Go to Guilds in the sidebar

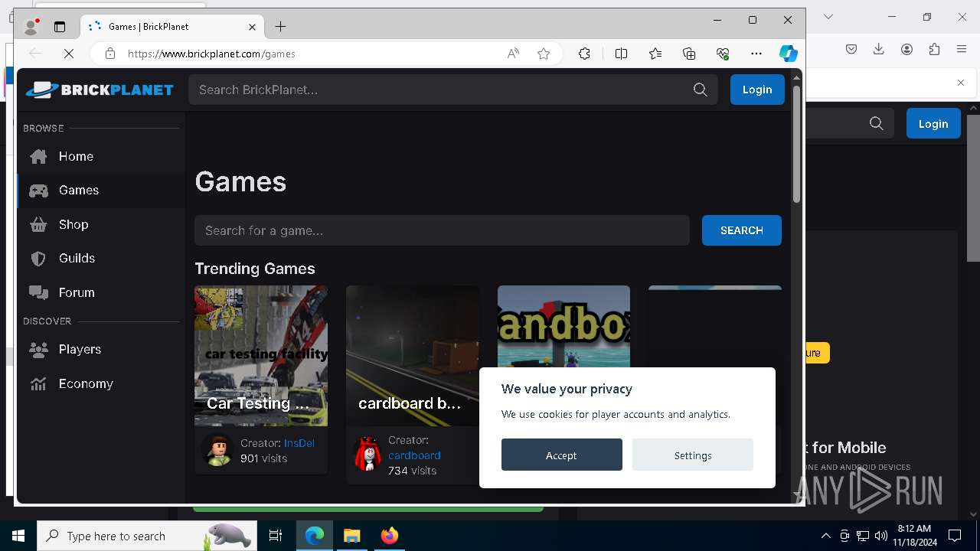[x=101, y=258]
